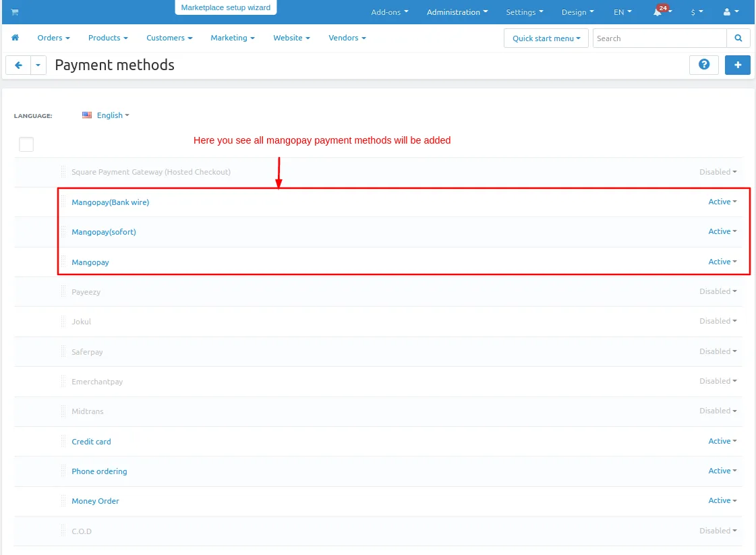756x555 pixels.
Task: Grab drag handle for Phone ordering row
Action: 63,471
